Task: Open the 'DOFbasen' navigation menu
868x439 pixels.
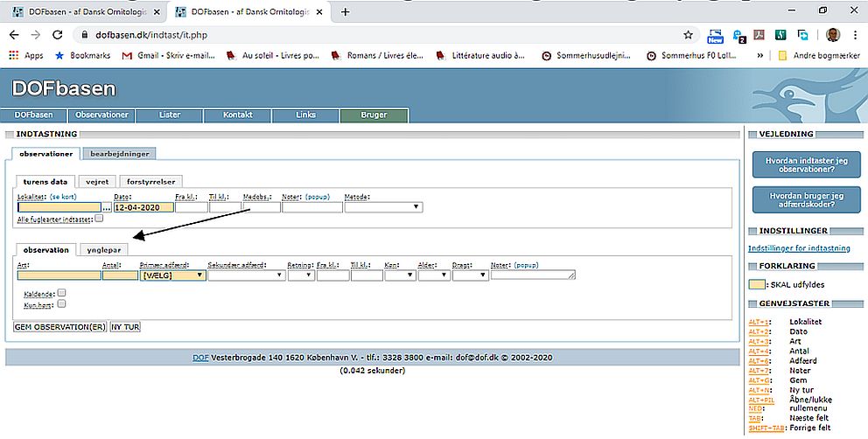Action: 34,115
